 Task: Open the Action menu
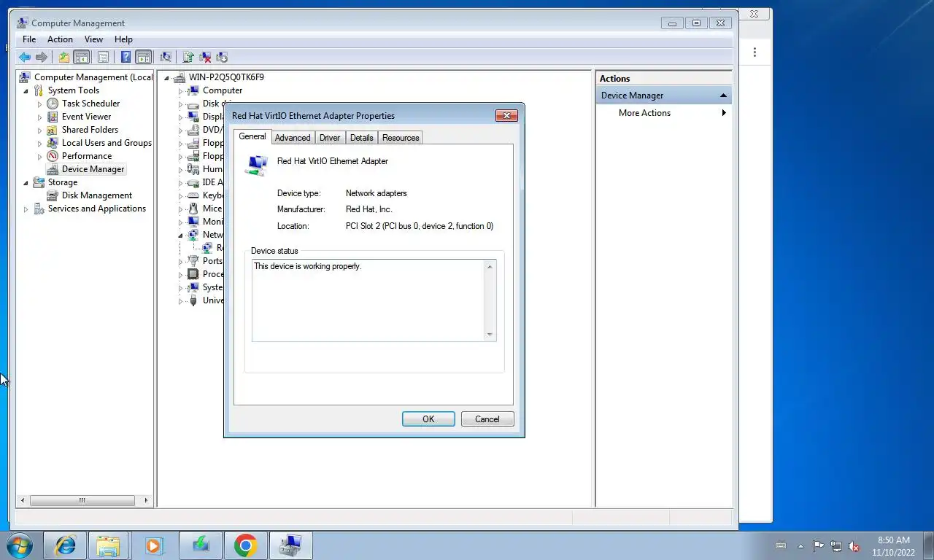[x=60, y=39]
